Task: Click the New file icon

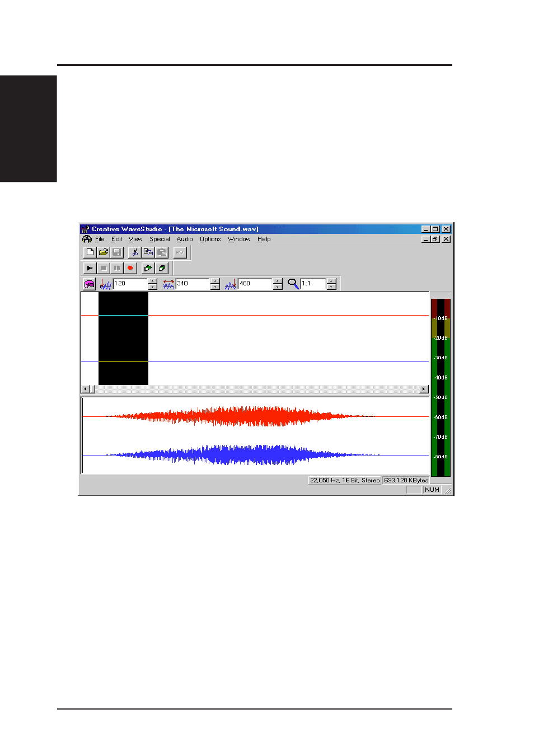Action: [90, 252]
